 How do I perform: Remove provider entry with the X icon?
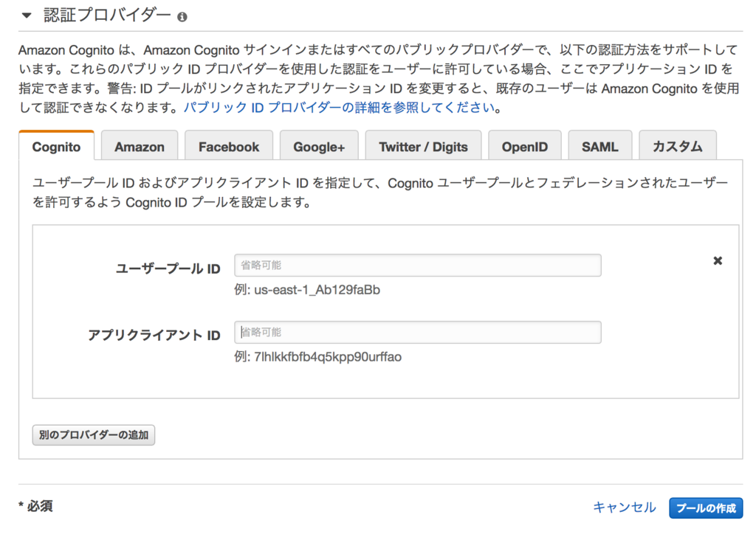pyautogui.click(x=718, y=260)
